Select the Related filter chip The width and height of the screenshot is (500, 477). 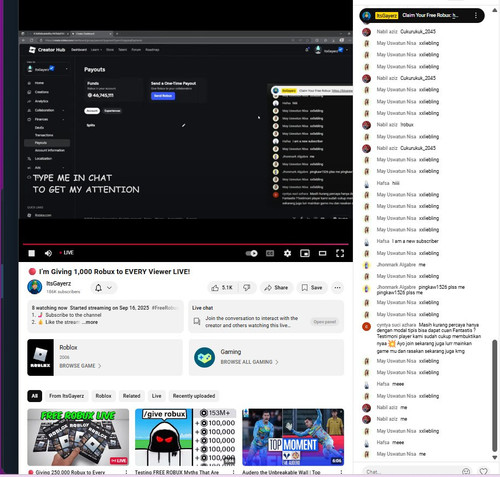click(x=131, y=396)
